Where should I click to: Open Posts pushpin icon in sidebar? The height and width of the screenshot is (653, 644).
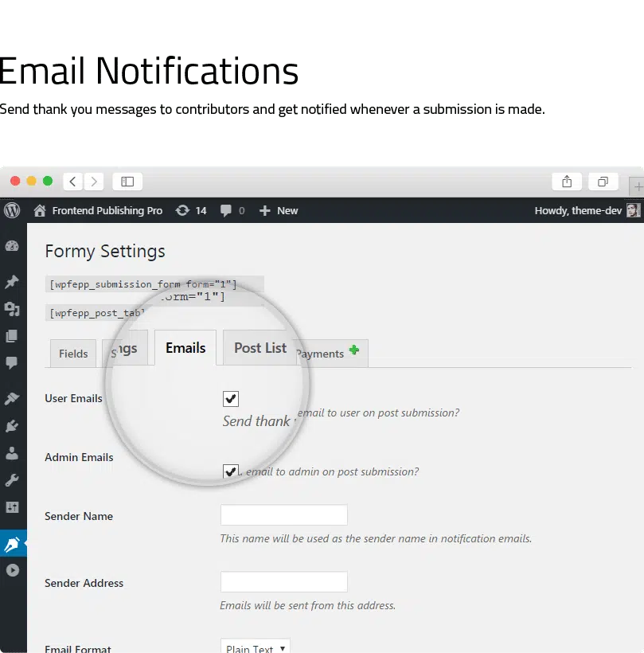[12, 282]
